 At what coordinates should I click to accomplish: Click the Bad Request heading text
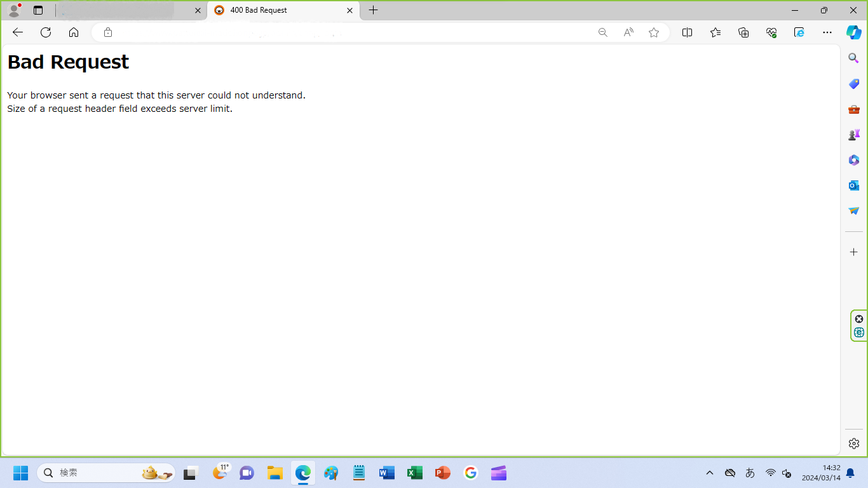pos(68,62)
